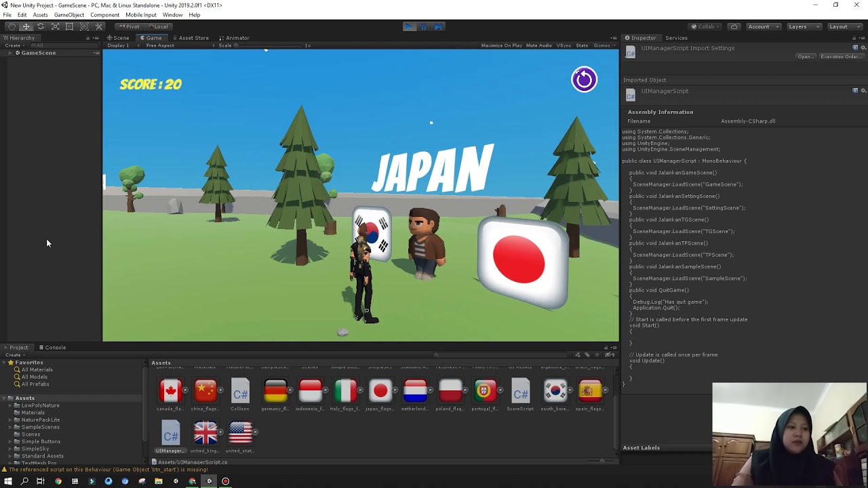868x488 pixels.
Task: Toggle the Inspector lock icon
Action: click(x=855, y=38)
